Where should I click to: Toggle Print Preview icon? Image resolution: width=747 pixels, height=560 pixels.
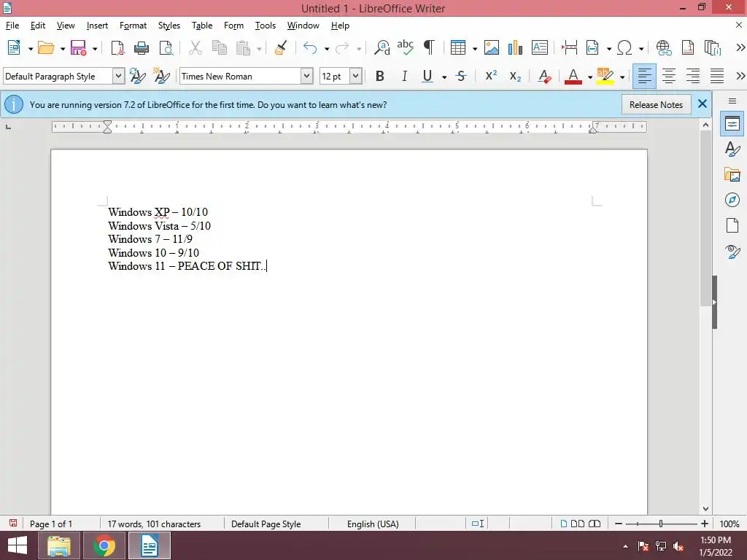coord(166,48)
